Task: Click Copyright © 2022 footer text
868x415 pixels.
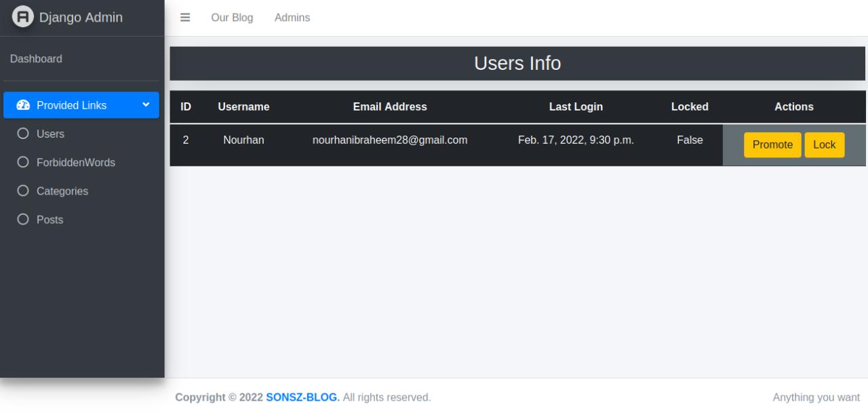Action: coord(219,397)
